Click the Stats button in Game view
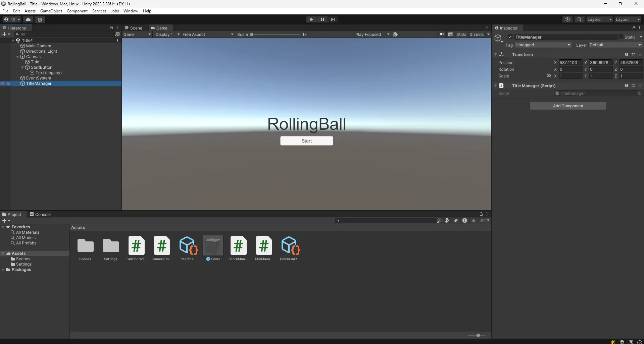Screen dimensions: 644x344 [461, 35]
